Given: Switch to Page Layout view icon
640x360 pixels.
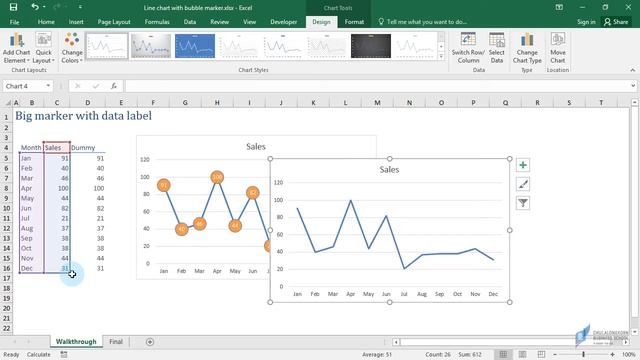Looking at the screenshot, I should click(522, 354).
